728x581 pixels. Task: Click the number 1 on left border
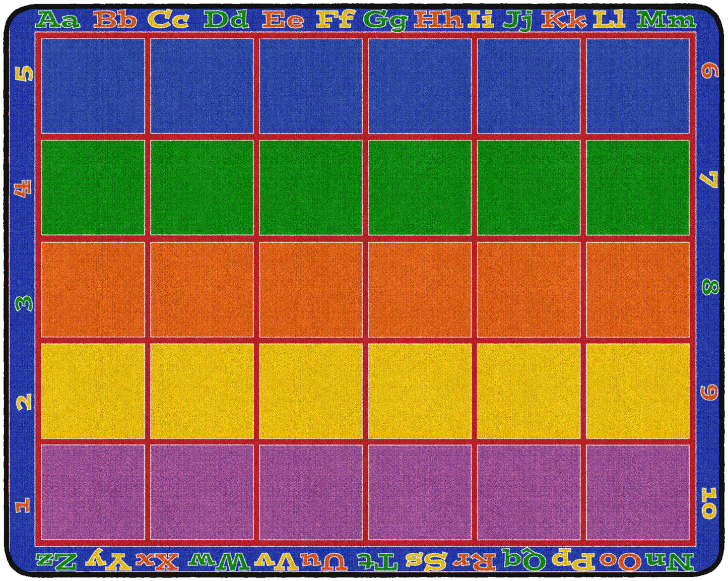click(x=23, y=506)
